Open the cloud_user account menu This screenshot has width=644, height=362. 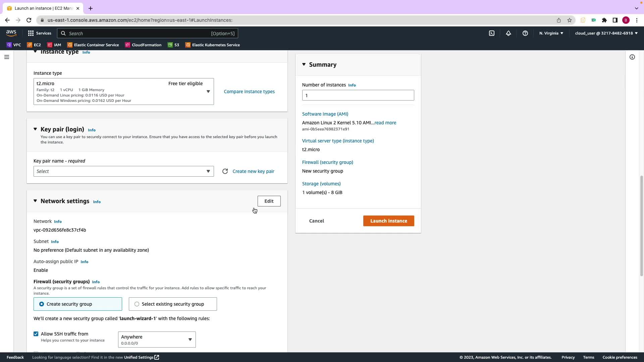click(x=606, y=33)
